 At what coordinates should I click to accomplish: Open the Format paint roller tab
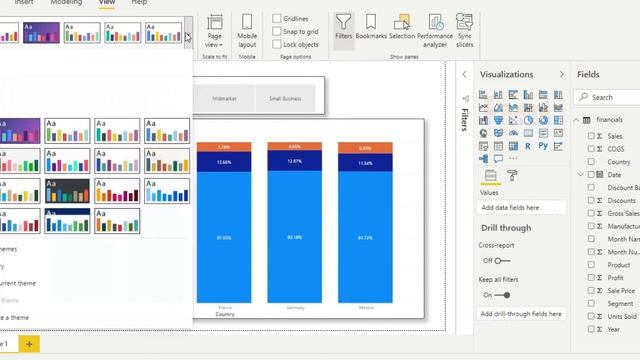pyautogui.click(x=512, y=176)
